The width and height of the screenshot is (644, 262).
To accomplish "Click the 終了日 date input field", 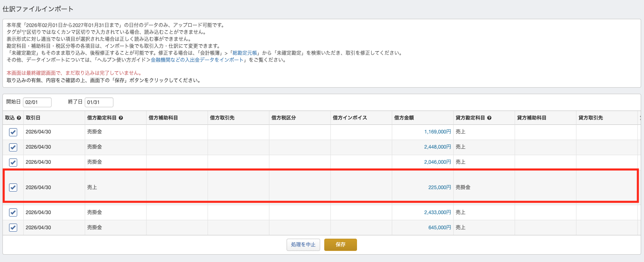I will 99,102.
